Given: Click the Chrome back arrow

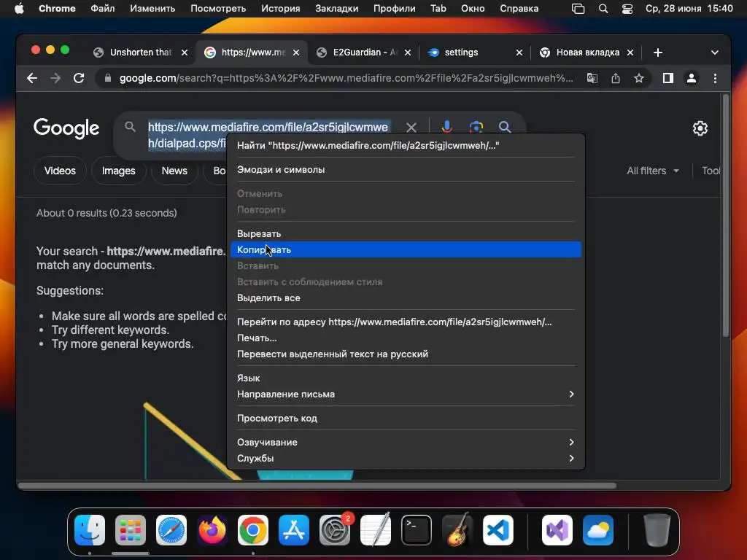Looking at the screenshot, I should pyautogui.click(x=32, y=78).
